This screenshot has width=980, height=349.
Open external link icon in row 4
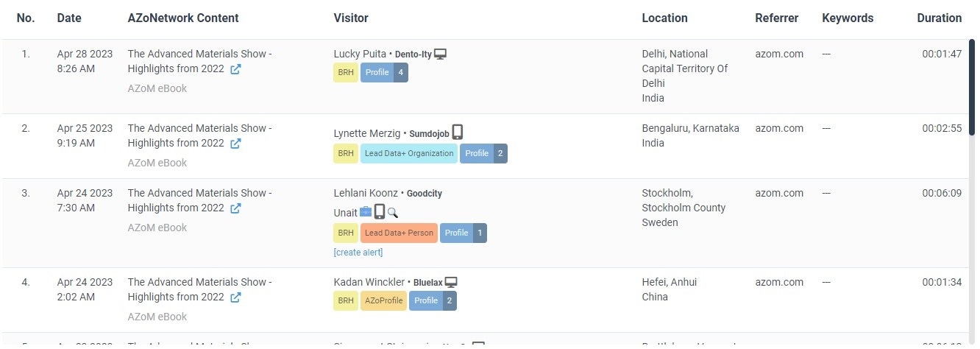pos(235,297)
